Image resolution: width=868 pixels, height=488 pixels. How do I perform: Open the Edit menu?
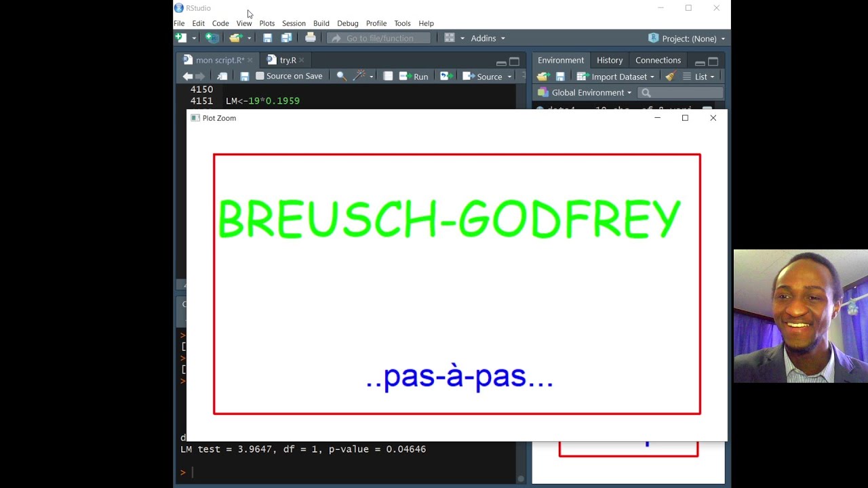pos(198,23)
